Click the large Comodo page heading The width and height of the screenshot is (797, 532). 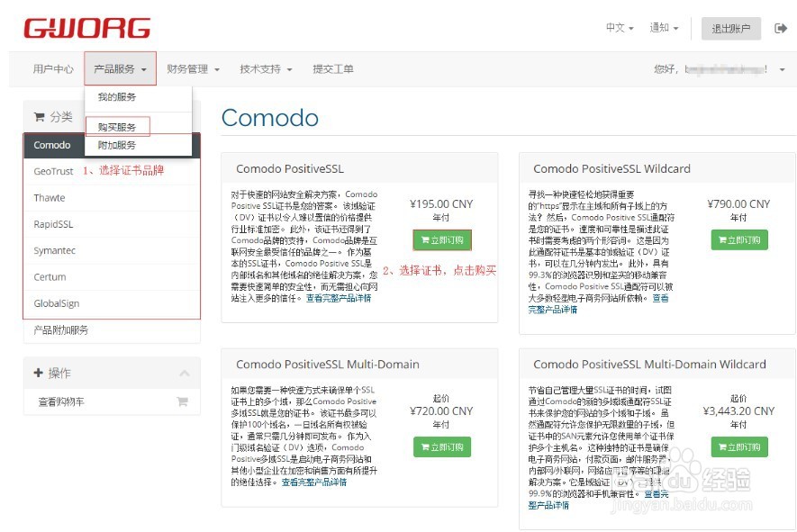[x=270, y=118]
